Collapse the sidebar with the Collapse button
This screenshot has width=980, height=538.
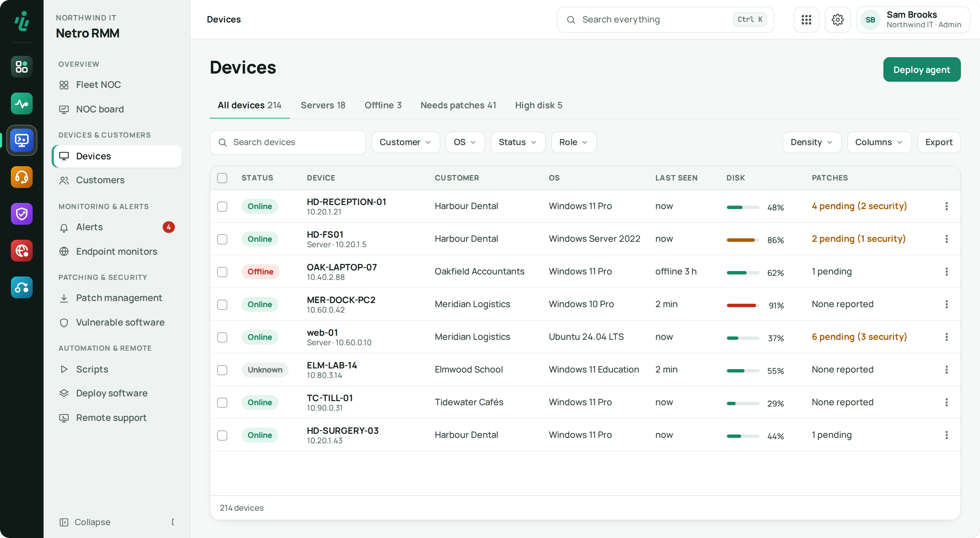(x=117, y=522)
